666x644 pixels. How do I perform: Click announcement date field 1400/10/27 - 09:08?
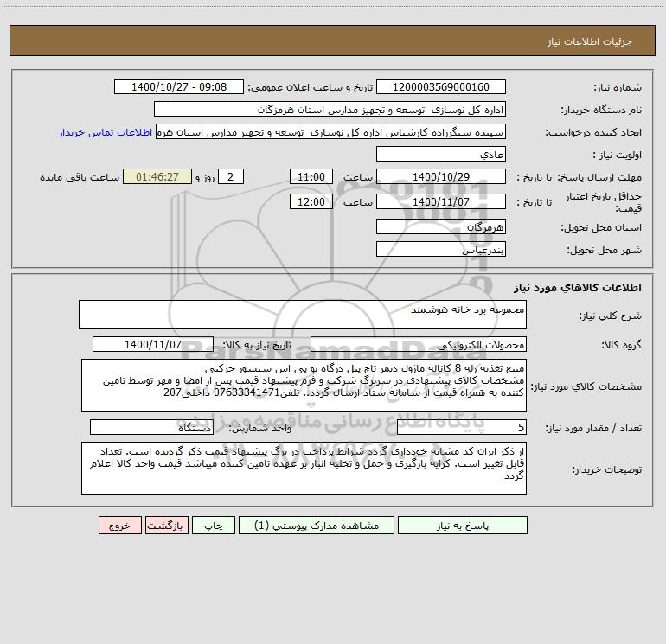point(179,87)
